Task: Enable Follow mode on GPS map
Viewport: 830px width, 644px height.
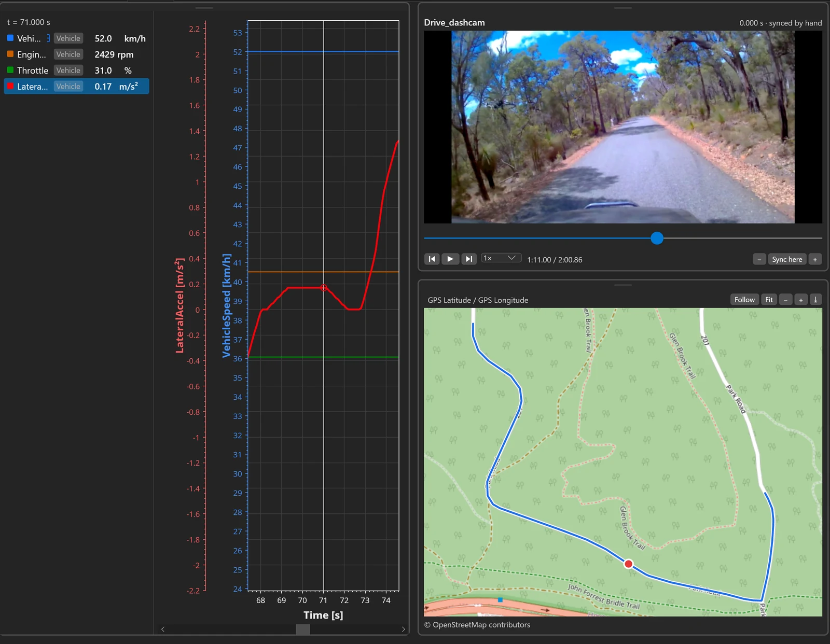Action: 744,300
